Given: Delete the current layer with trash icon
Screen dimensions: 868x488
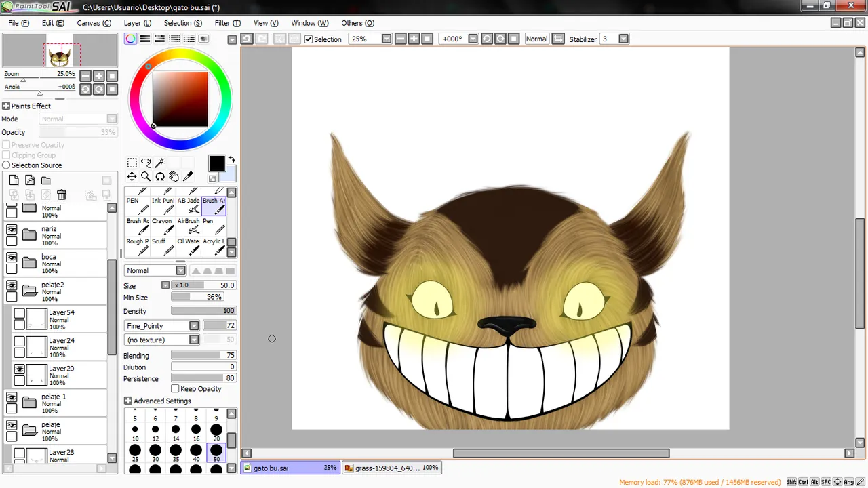Looking at the screenshot, I should pyautogui.click(x=62, y=195).
